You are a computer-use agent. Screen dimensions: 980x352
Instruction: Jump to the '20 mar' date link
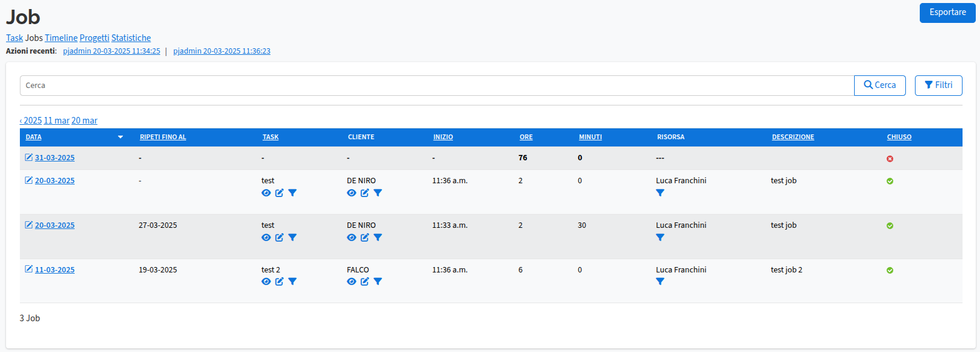(84, 121)
